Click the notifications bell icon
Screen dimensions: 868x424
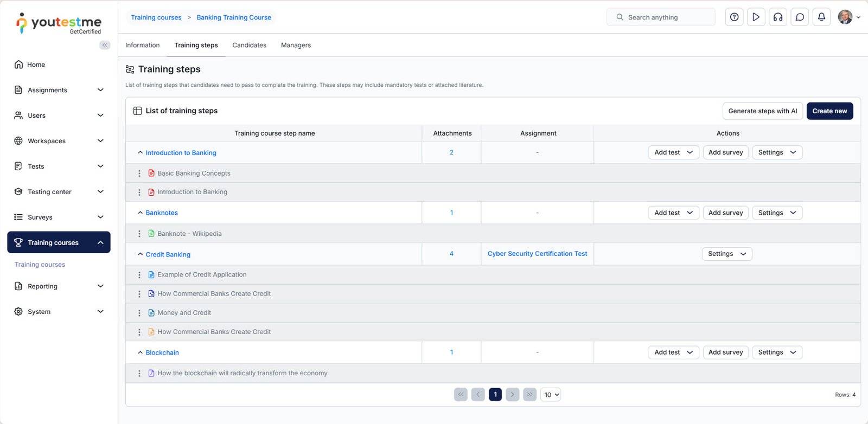[821, 17]
